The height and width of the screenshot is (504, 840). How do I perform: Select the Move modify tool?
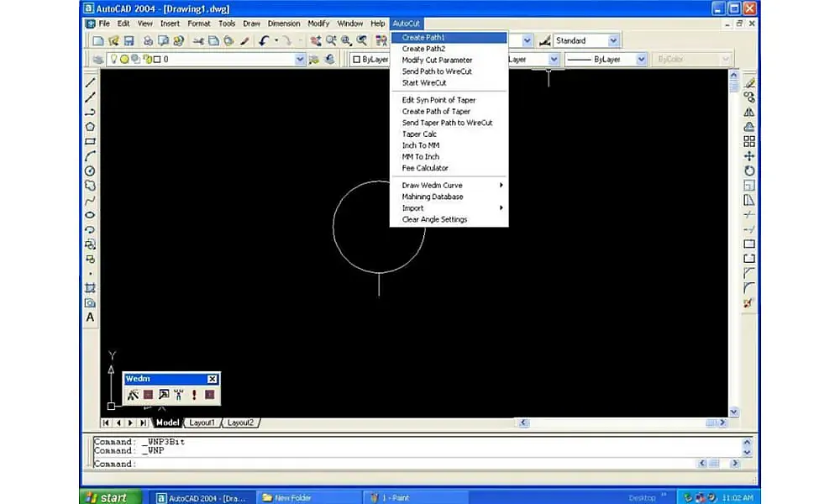coord(749,156)
